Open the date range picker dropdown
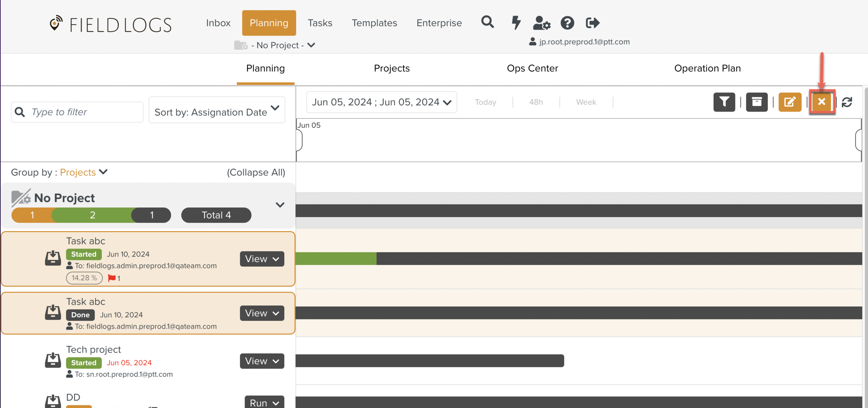The height and width of the screenshot is (408, 868). point(381,102)
